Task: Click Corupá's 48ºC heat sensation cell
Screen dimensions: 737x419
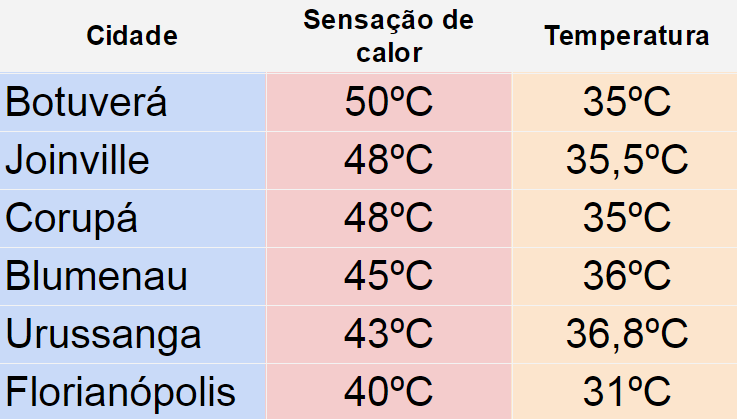Action: tap(389, 219)
